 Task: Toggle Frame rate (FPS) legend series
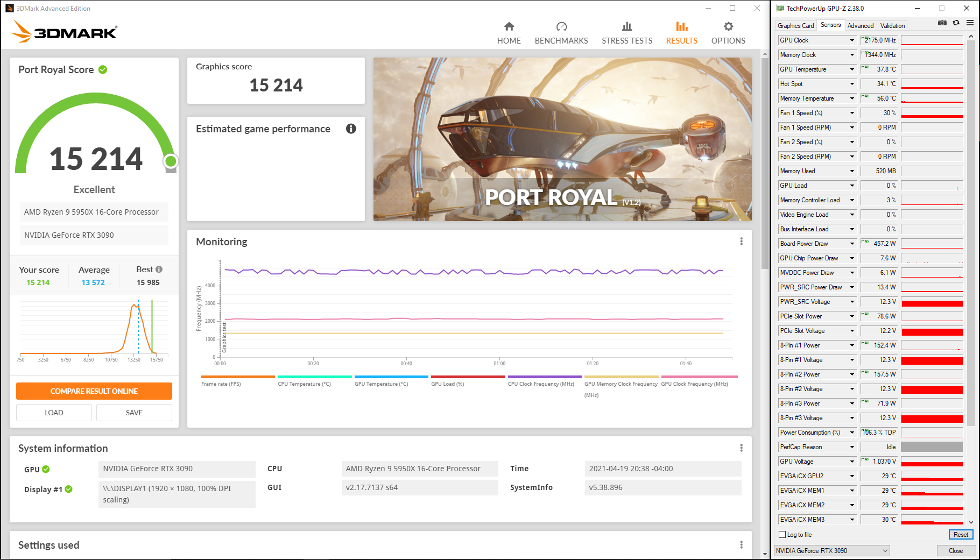pyautogui.click(x=238, y=380)
